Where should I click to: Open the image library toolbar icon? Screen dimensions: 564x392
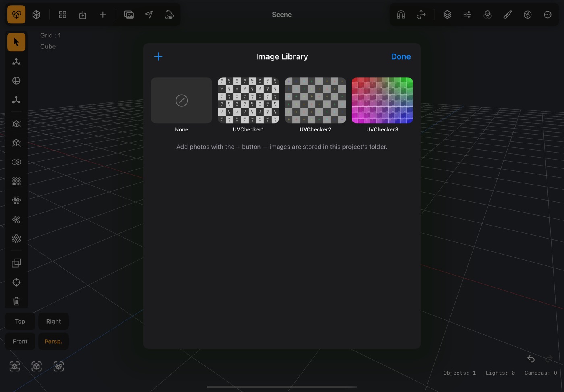(129, 15)
